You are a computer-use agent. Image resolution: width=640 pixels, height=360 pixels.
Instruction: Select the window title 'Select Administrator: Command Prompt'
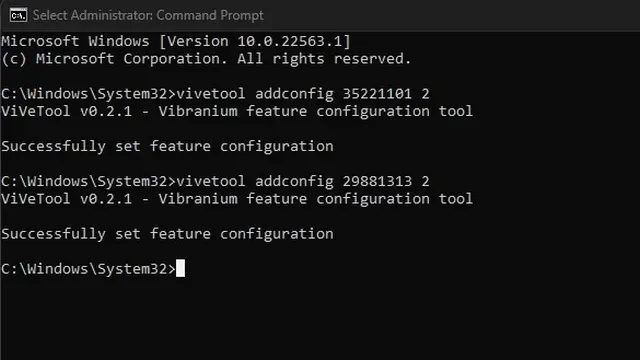point(148,16)
